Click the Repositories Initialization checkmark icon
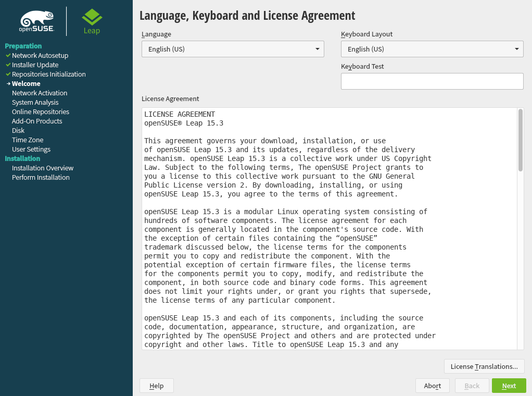The width and height of the screenshot is (532, 396). click(x=8, y=74)
